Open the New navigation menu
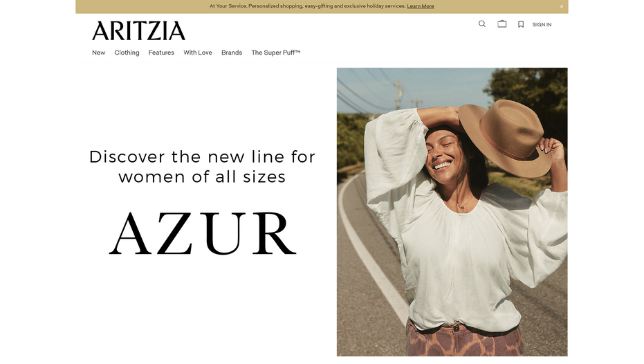644x364 pixels. [x=98, y=53]
